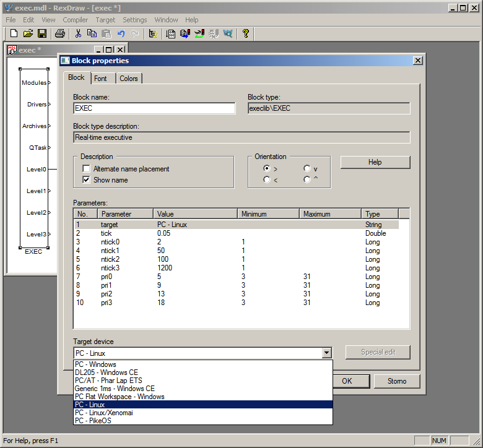
Task: Open the Target menu
Action: [105, 20]
